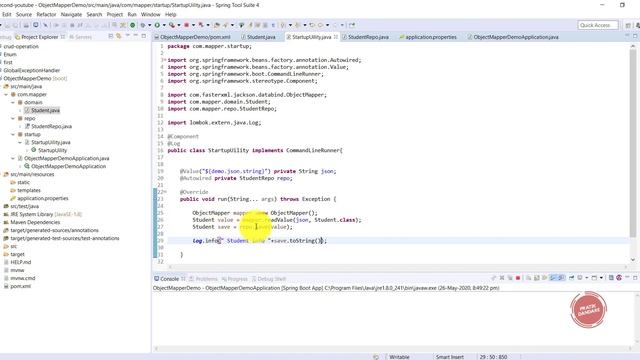The height and width of the screenshot is (360, 640).
Task: Click the red Terminate button in Console
Action: tap(518, 278)
